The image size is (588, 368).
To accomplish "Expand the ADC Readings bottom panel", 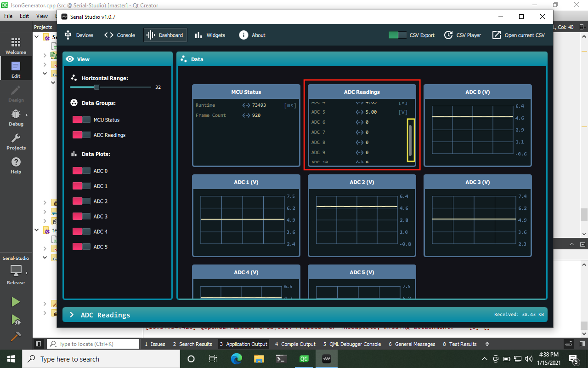I will point(72,315).
